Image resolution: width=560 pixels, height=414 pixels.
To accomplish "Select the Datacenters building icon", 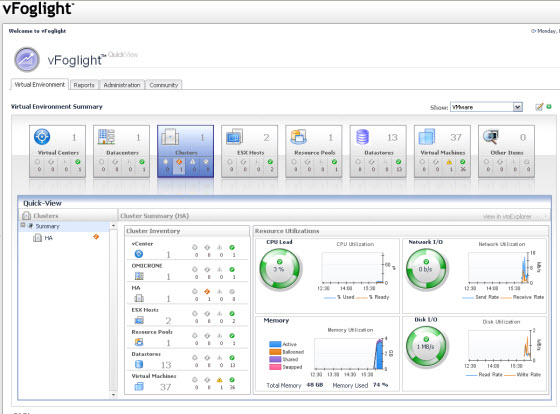I will click(x=106, y=136).
